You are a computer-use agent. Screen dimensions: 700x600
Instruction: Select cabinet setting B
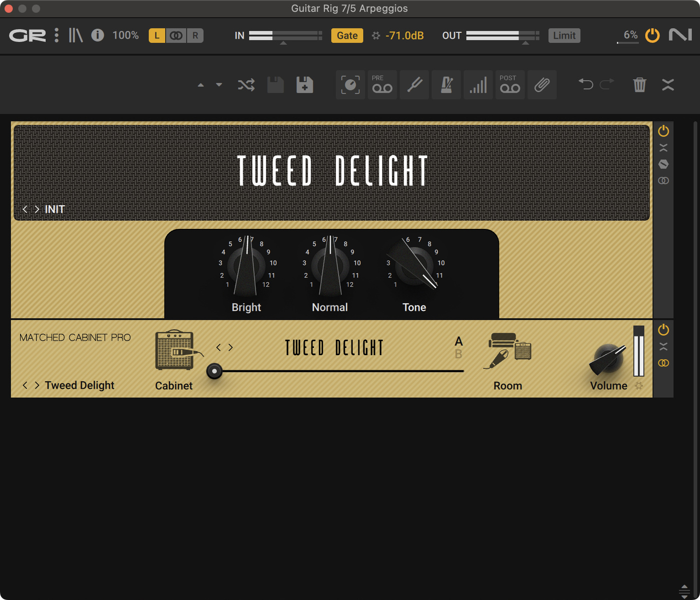(x=458, y=354)
